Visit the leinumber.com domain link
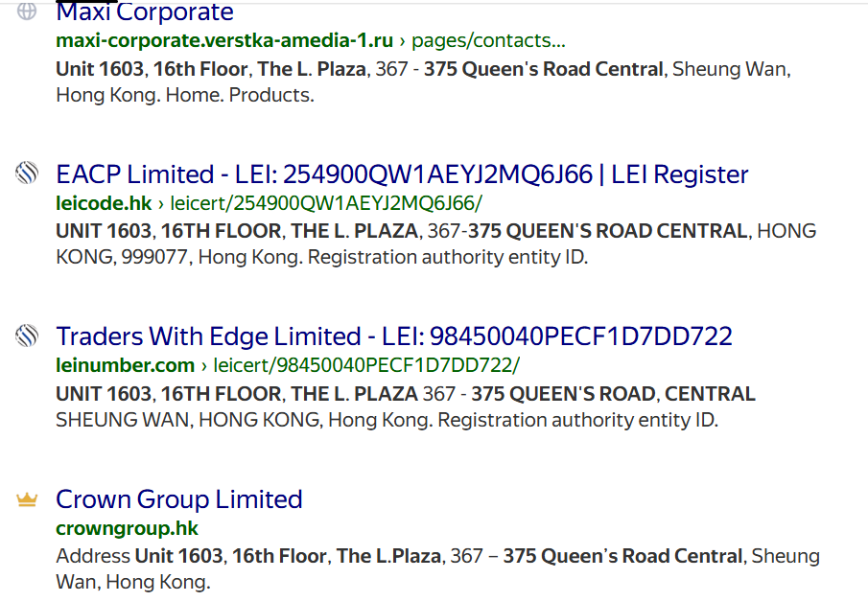The height and width of the screenshot is (602, 868). coord(125,365)
